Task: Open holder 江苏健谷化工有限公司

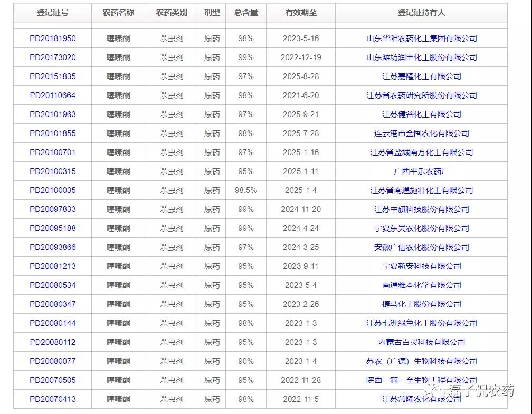Action: pyautogui.click(x=421, y=114)
